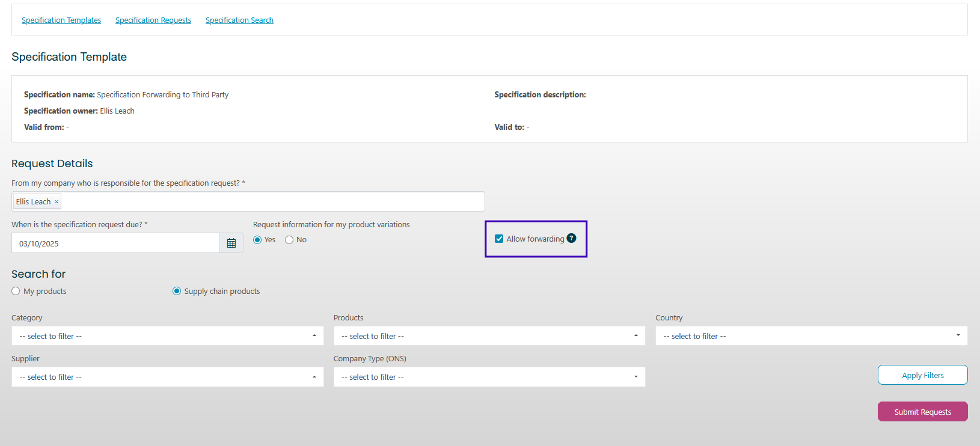Open the Products filter dropdown
Viewport: 980px width, 446px height.
(489, 336)
